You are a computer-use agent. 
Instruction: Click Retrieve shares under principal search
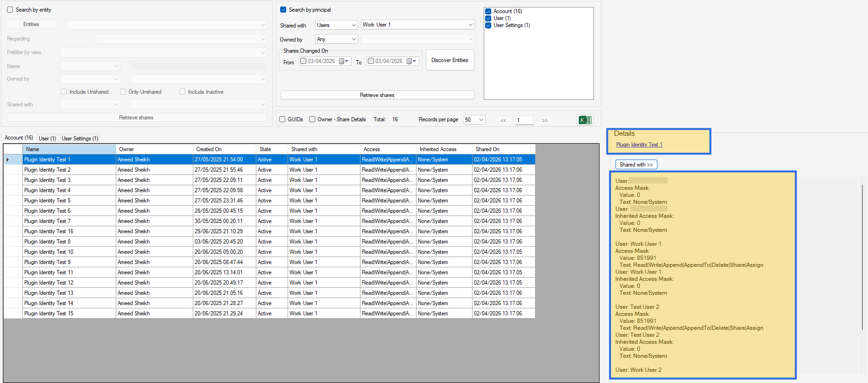(x=377, y=95)
